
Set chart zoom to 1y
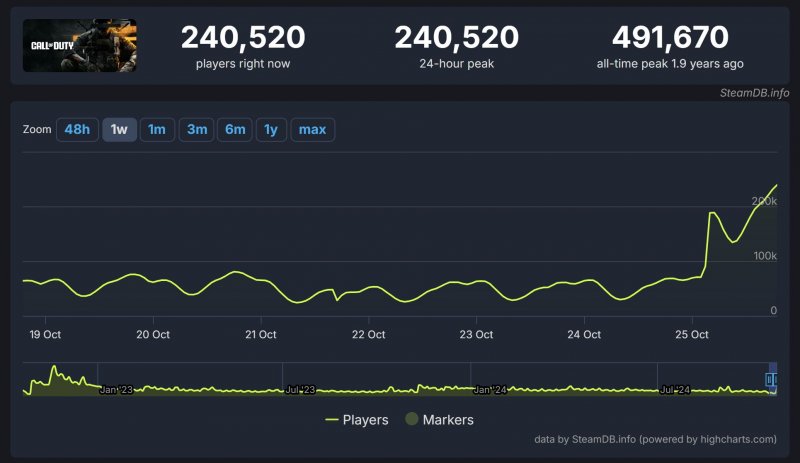[271, 130]
